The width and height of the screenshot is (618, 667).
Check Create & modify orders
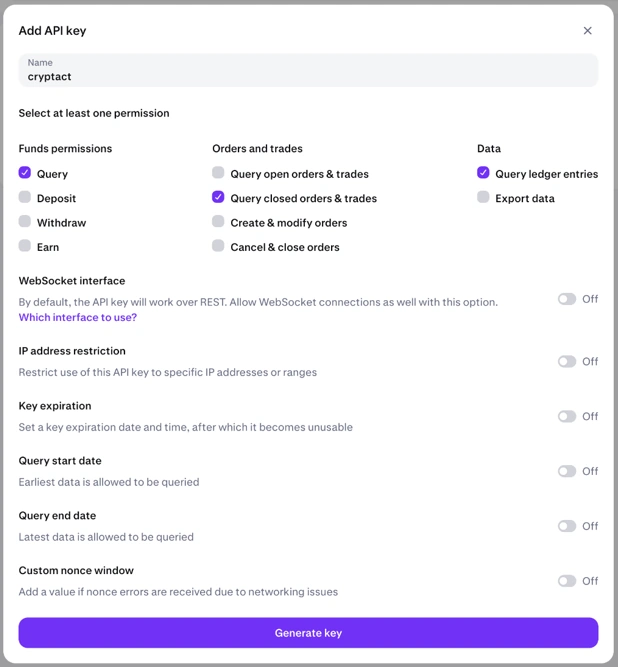tap(218, 221)
